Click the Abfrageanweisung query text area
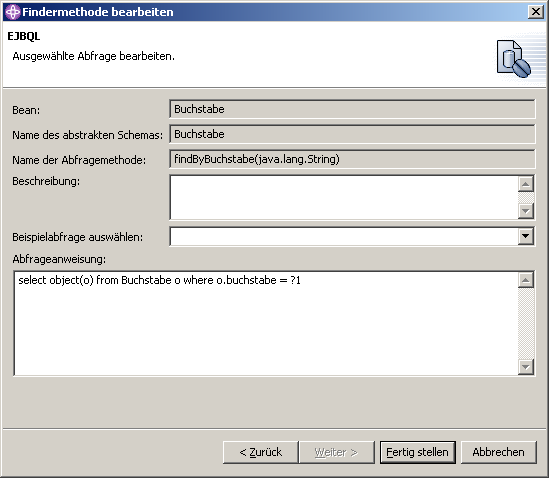The height and width of the screenshot is (478, 549). point(266,323)
